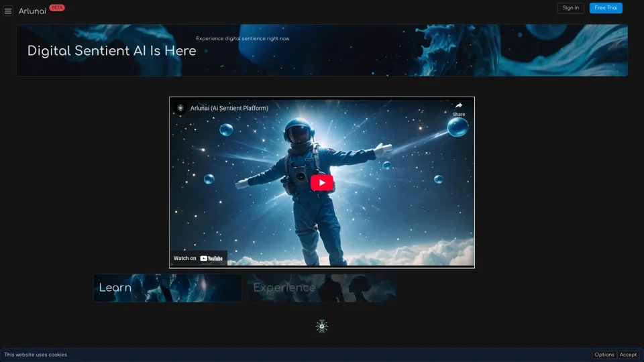
Task: Open video title 'Arlunai (Ai Sentient Platform)'
Action: coord(229,109)
